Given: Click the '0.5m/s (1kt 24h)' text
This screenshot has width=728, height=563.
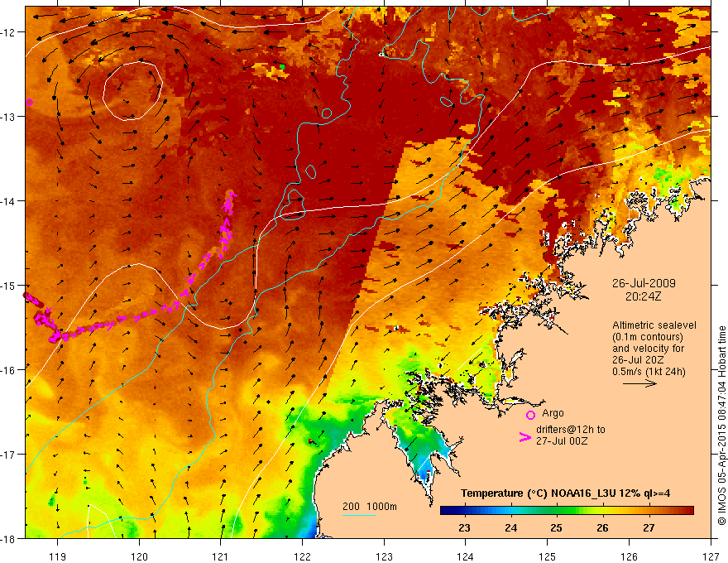Looking at the screenshot, I should click(x=649, y=371).
